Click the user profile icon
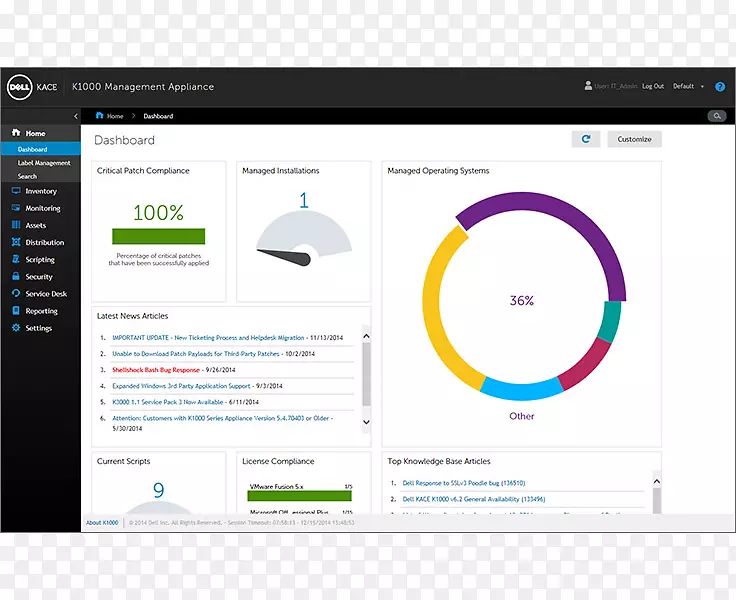 tap(588, 85)
